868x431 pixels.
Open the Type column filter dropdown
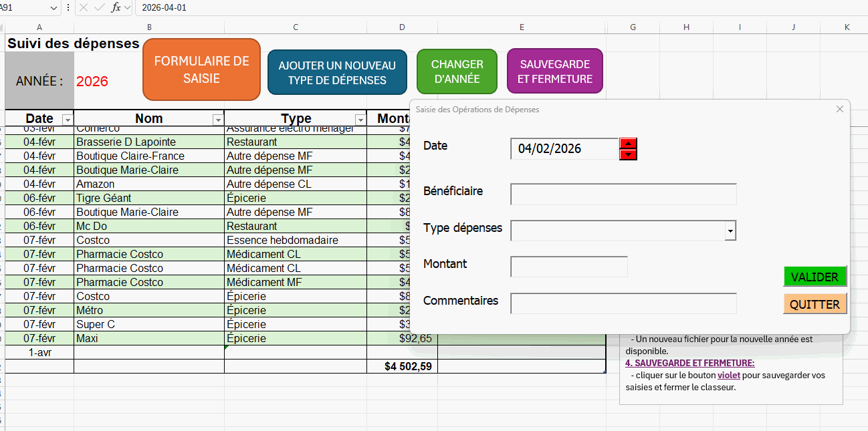360,120
